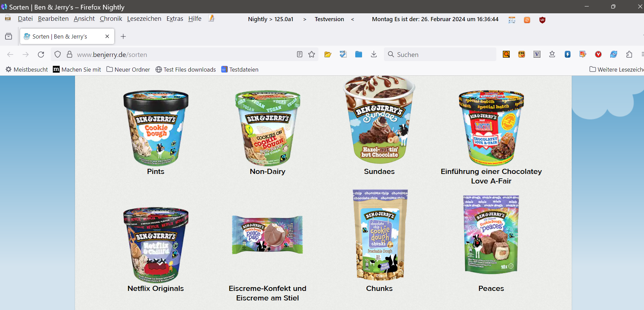Open the Extras menu

[x=175, y=19]
